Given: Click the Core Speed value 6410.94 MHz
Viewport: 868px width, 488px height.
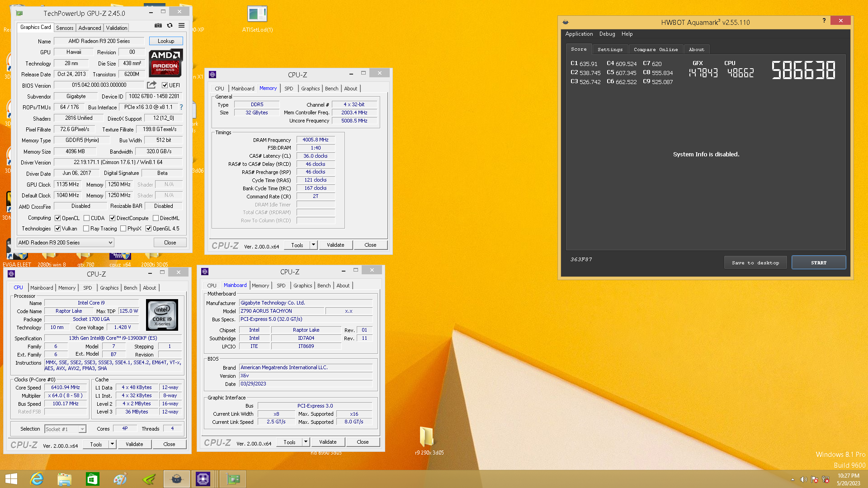Looking at the screenshot, I should point(66,387).
